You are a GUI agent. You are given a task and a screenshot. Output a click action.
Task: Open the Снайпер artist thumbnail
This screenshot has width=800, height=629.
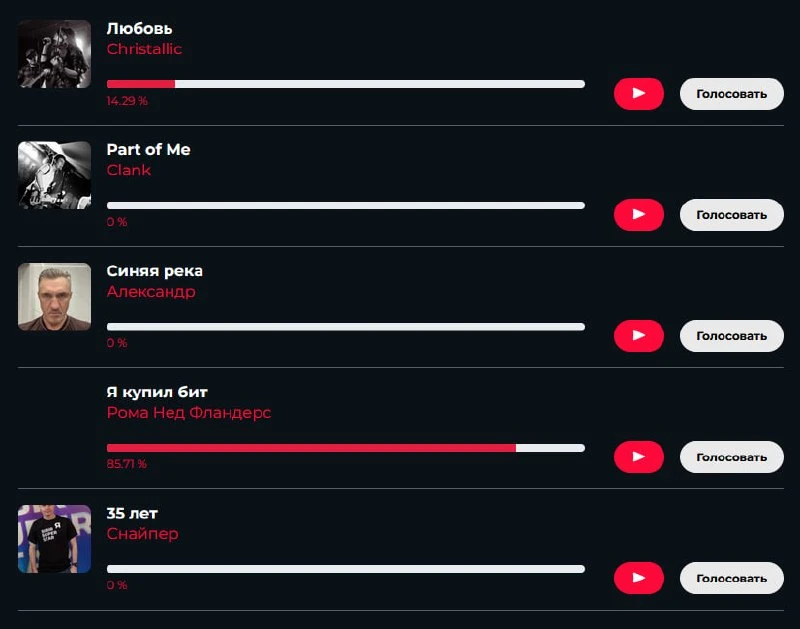tap(55, 539)
